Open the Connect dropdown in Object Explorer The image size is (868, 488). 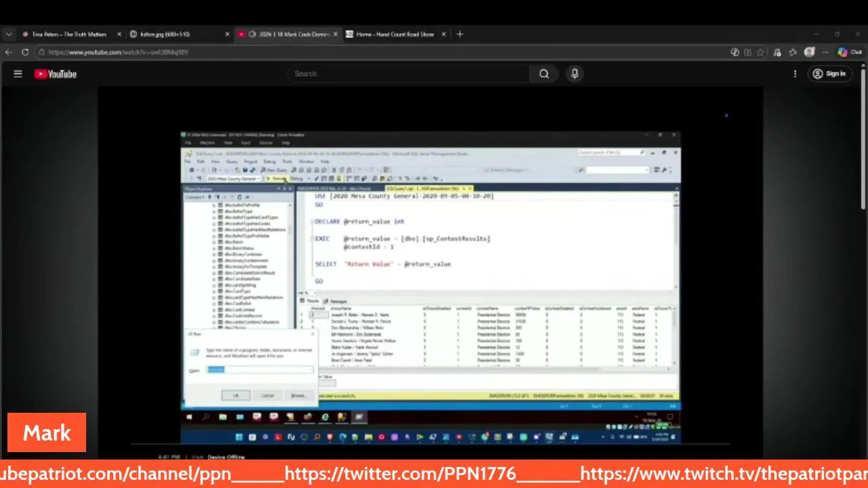195,197
